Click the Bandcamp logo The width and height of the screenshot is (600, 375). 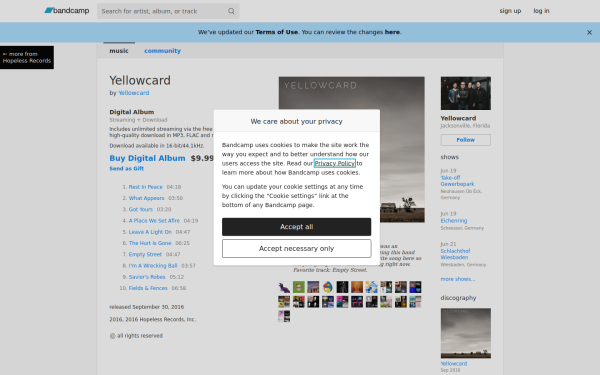(67, 11)
